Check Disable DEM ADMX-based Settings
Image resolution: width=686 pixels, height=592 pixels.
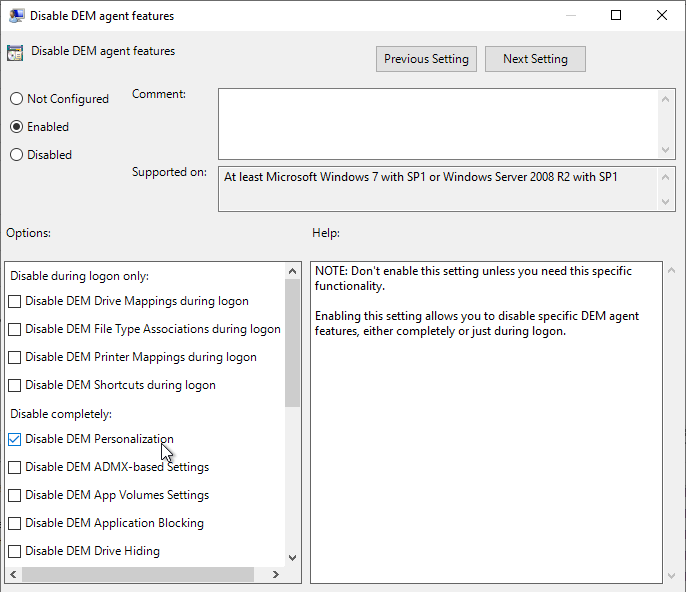click(x=14, y=467)
